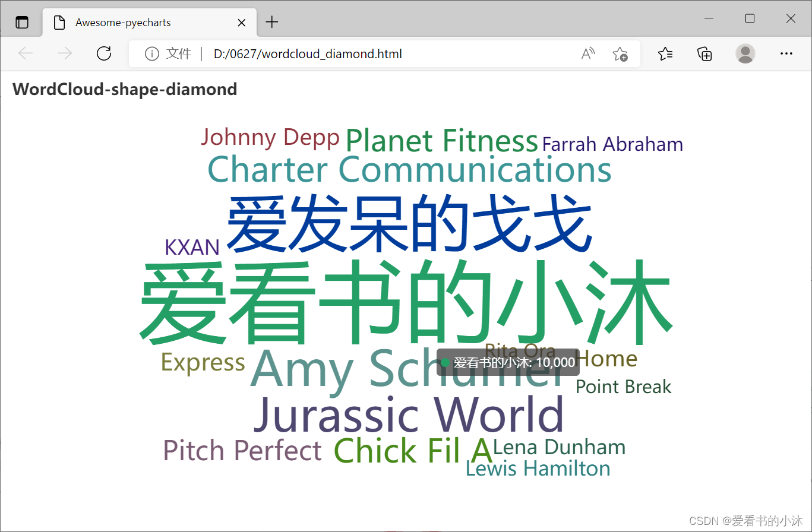
Task: Click the large green word 爱看书的小沐 in cloud
Action: pos(406,303)
